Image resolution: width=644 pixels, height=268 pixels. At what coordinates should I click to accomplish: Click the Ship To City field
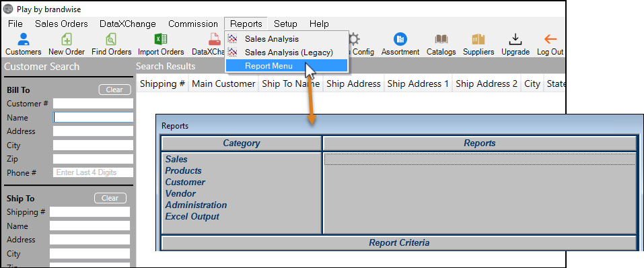[90, 254]
